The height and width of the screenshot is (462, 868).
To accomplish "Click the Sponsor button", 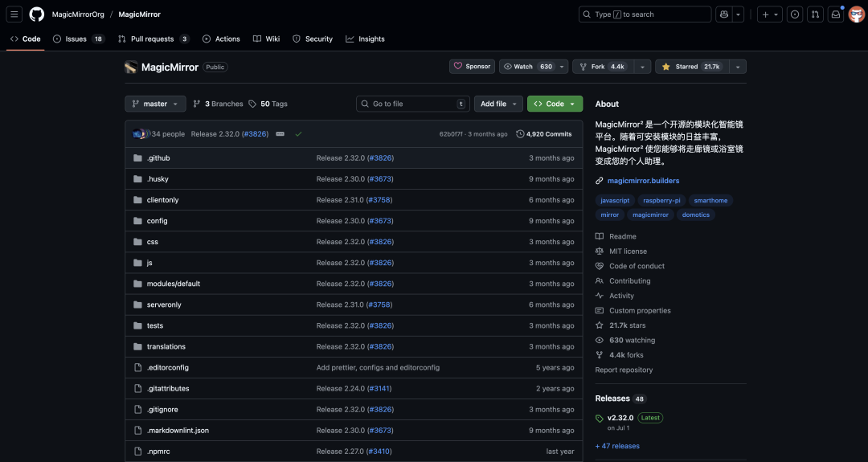I will [473, 67].
